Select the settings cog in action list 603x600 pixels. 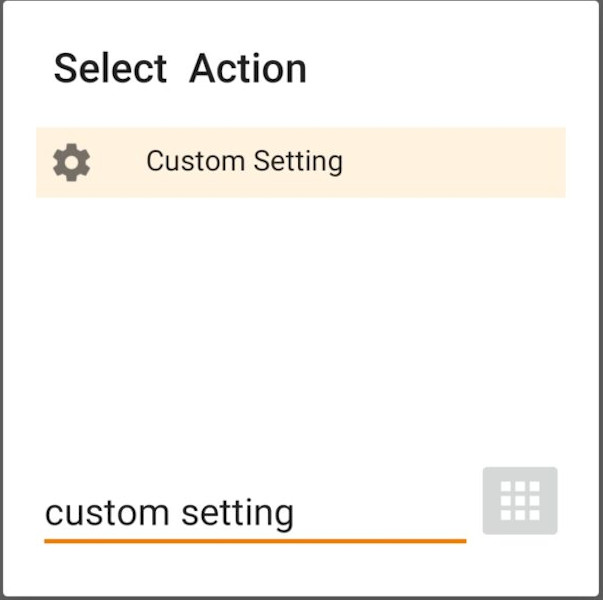coord(71,162)
